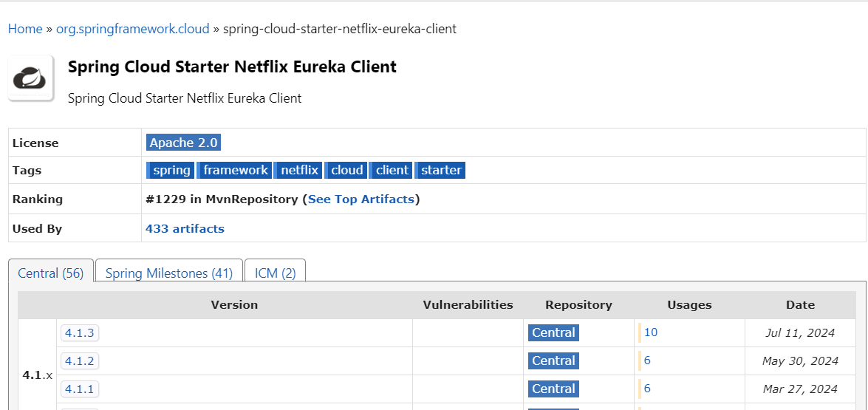Go to the Home breadcrumb link
This screenshot has width=868, height=410.
[25, 29]
